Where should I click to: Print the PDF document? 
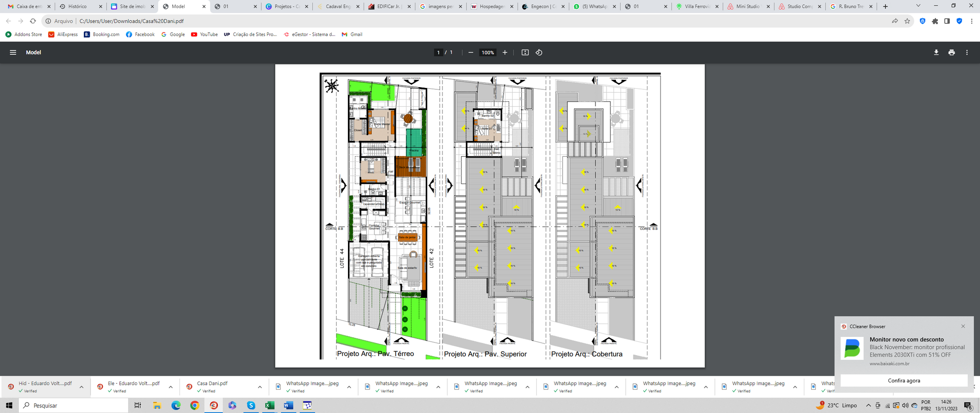tap(952, 52)
